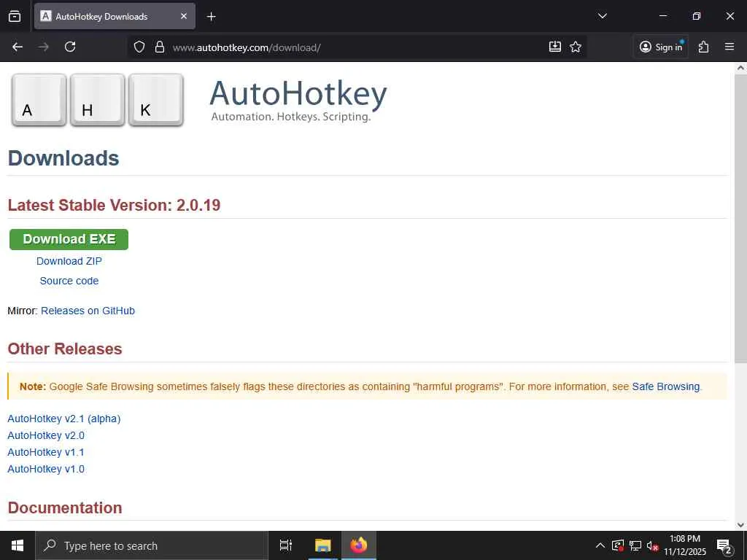This screenshot has height=560, width=747.
Task: Click the Downloads page heading
Action: point(63,158)
